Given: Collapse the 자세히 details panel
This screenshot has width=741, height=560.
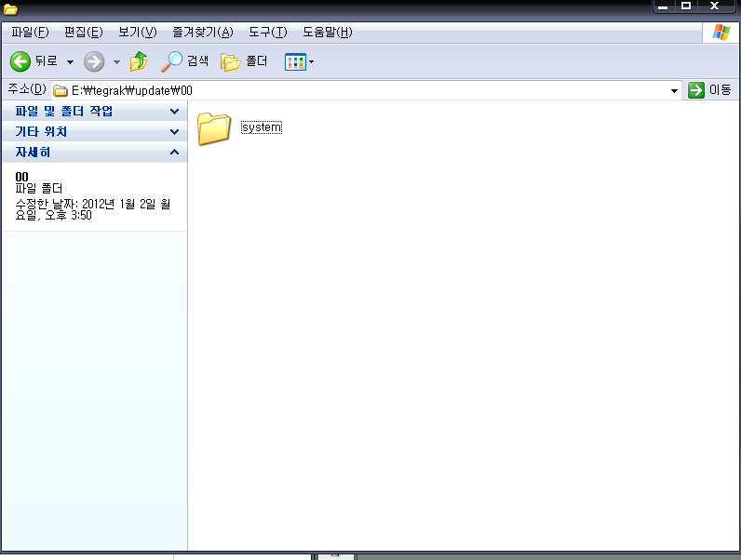Looking at the screenshot, I should pyautogui.click(x=174, y=153).
